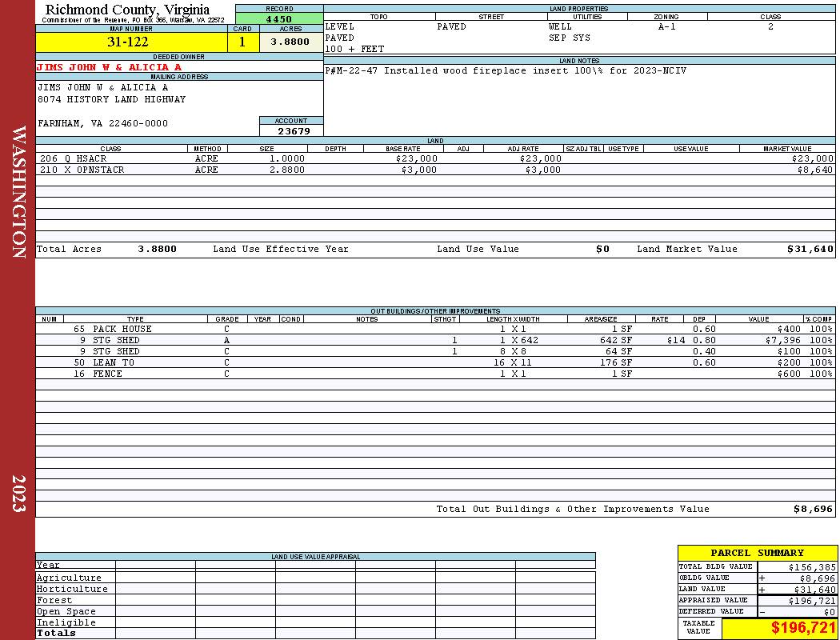Click the Land Market Value total $31,640
The height and width of the screenshot is (640, 840).
[x=810, y=249]
